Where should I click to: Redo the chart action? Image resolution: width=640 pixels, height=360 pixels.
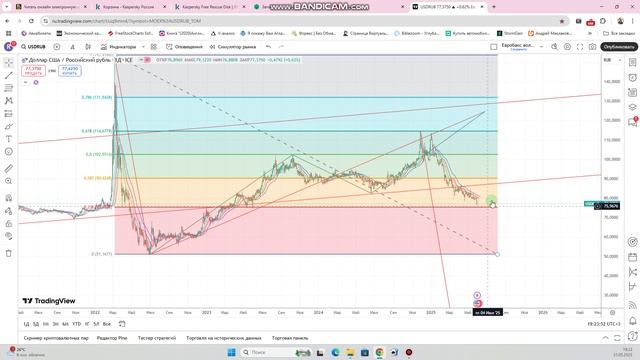pyautogui.click(x=281, y=47)
